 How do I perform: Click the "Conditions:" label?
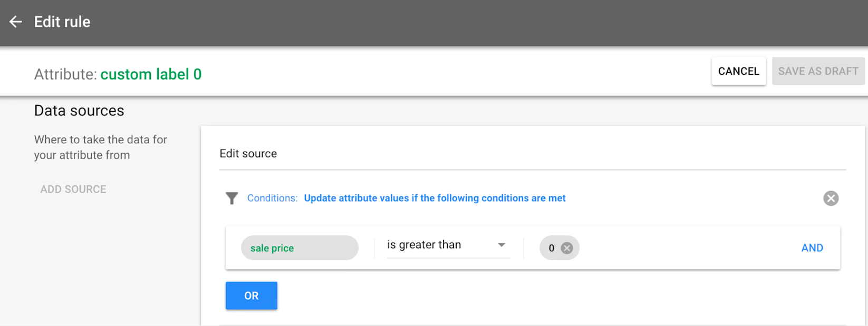point(272,198)
